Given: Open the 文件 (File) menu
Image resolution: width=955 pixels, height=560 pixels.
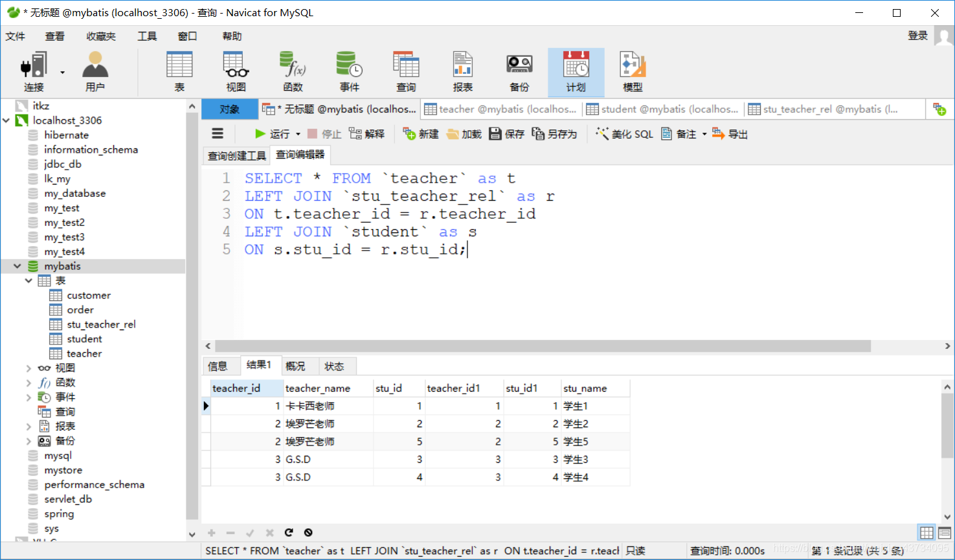Looking at the screenshot, I should pyautogui.click(x=16, y=36).
